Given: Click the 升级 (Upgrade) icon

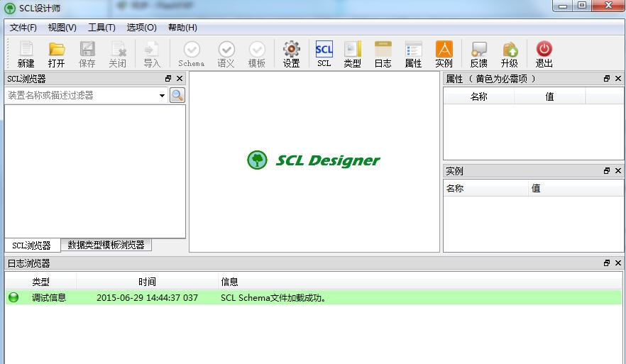Looking at the screenshot, I should (510, 54).
